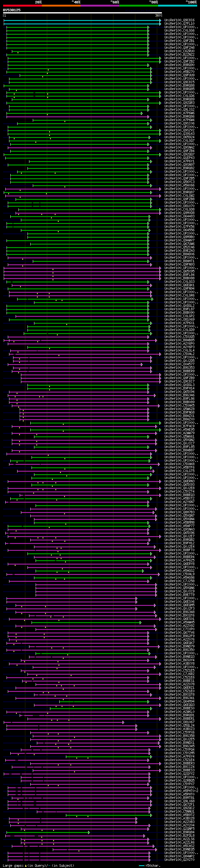Viewport: 200px width, 868px height.
Task: Open hit UniRef100_B9NEQ5
Action: pyautogui.click(x=179, y=850)
